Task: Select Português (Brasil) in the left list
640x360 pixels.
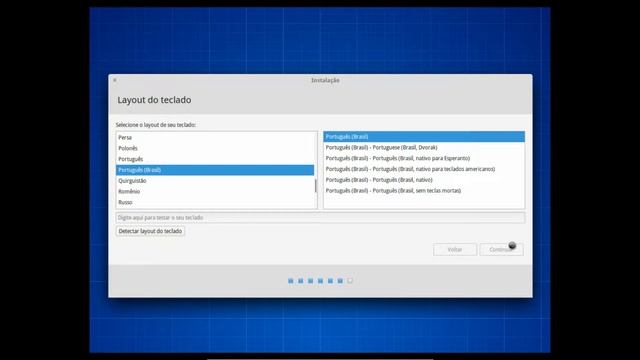Action: [215, 170]
